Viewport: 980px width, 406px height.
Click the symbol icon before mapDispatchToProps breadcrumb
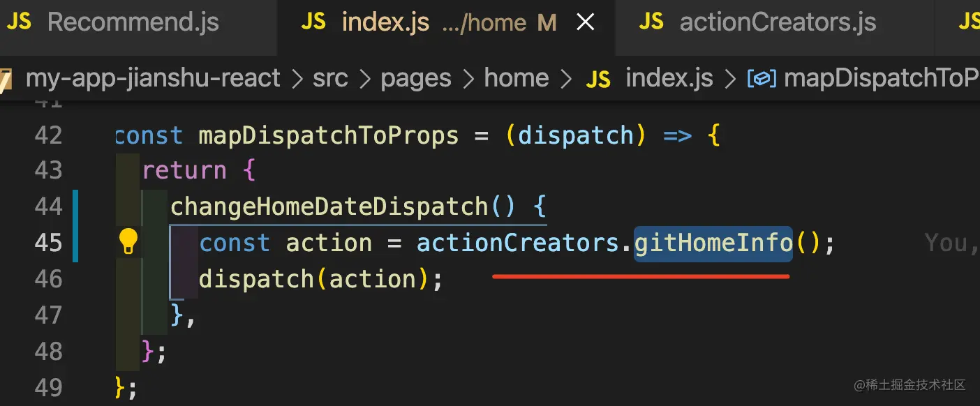[762, 79]
